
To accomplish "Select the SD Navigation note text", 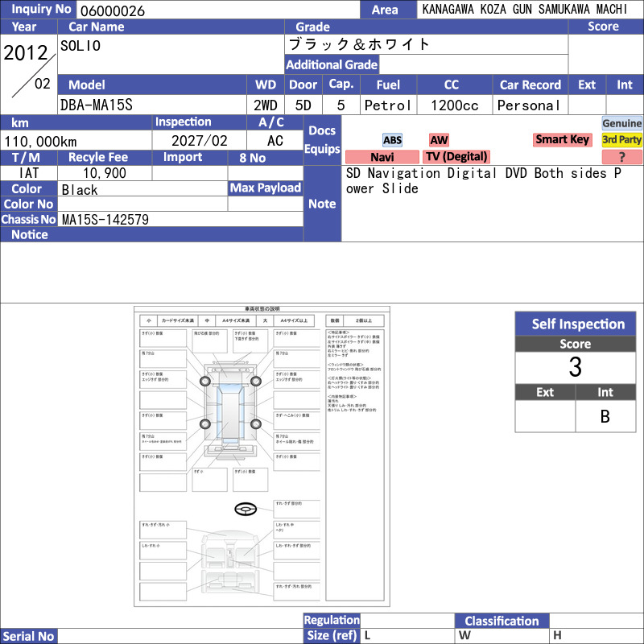I will click(484, 180).
